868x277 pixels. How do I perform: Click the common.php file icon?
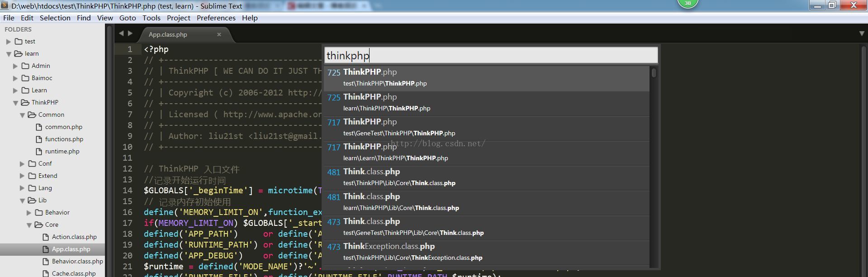click(39, 127)
